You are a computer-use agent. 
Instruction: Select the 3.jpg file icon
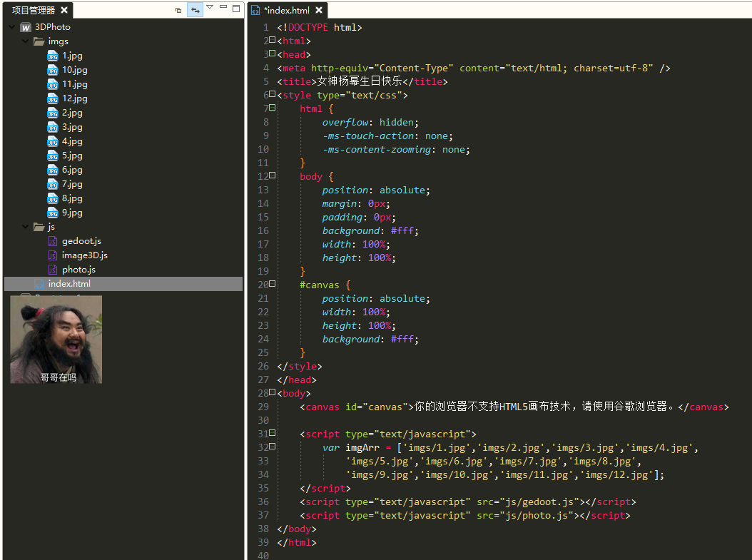pyautogui.click(x=53, y=128)
